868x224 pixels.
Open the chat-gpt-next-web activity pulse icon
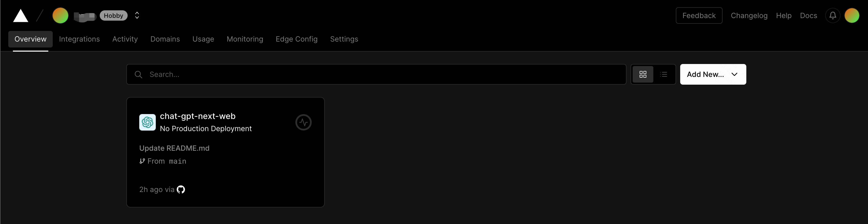pyautogui.click(x=303, y=122)
